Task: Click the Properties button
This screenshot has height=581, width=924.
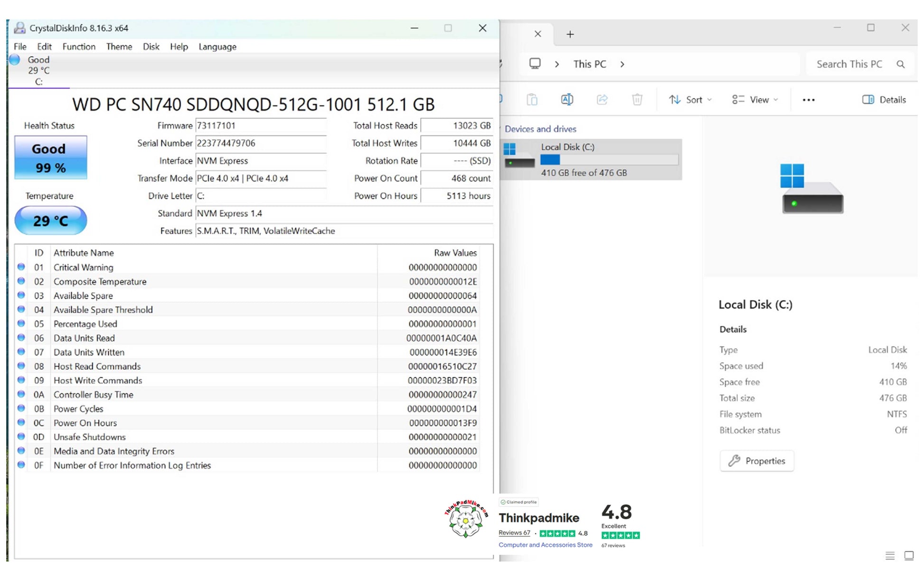Action: pyautogui.click(x=757, y=461)
